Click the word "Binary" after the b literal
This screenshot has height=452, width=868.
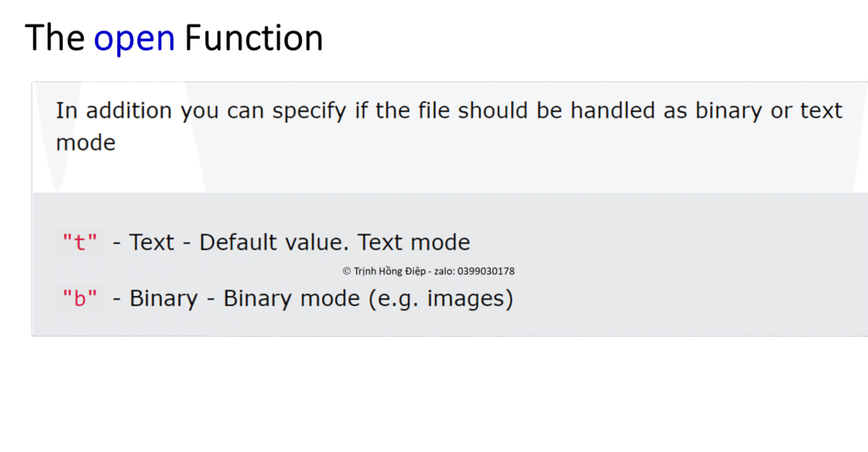click(x=164, y=299)
